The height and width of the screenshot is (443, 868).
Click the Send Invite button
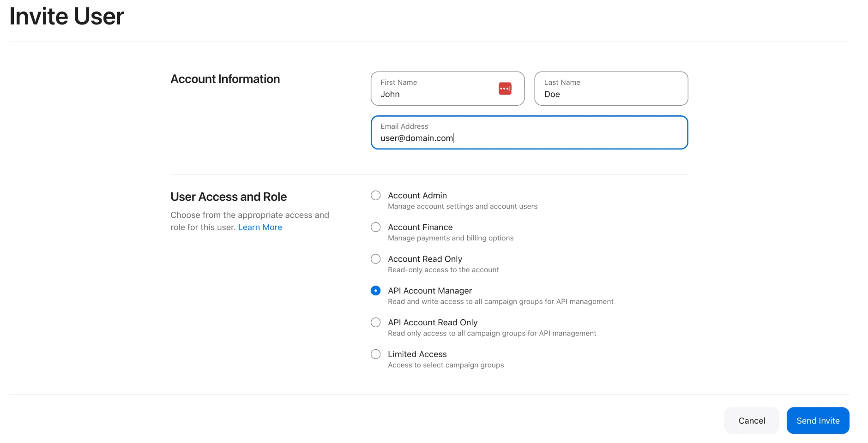point(818,420)
